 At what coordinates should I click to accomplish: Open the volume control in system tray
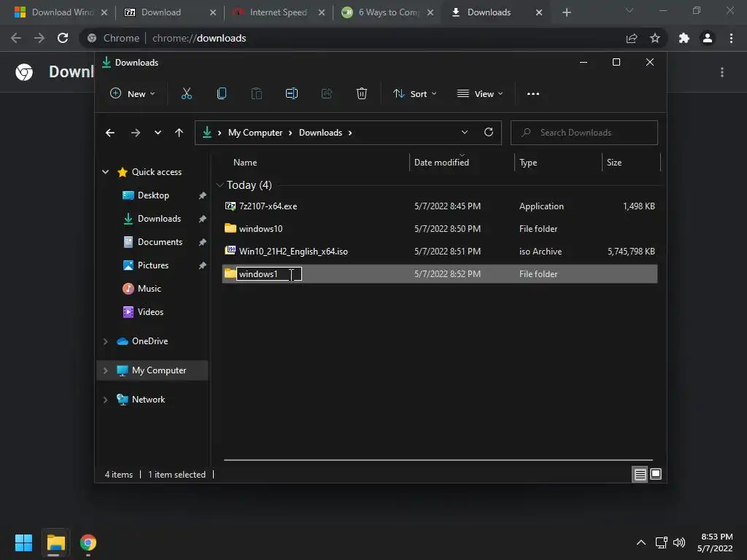coord(679,542)
